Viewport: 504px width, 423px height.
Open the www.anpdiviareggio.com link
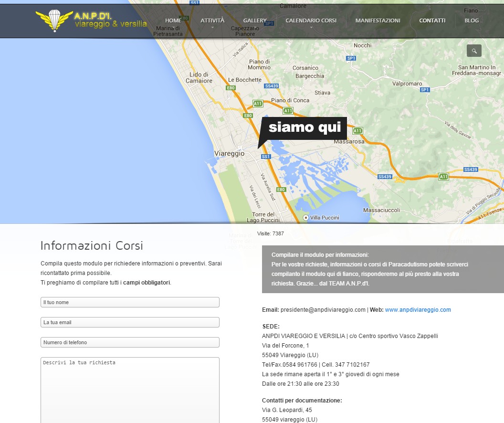pos(418,310)
